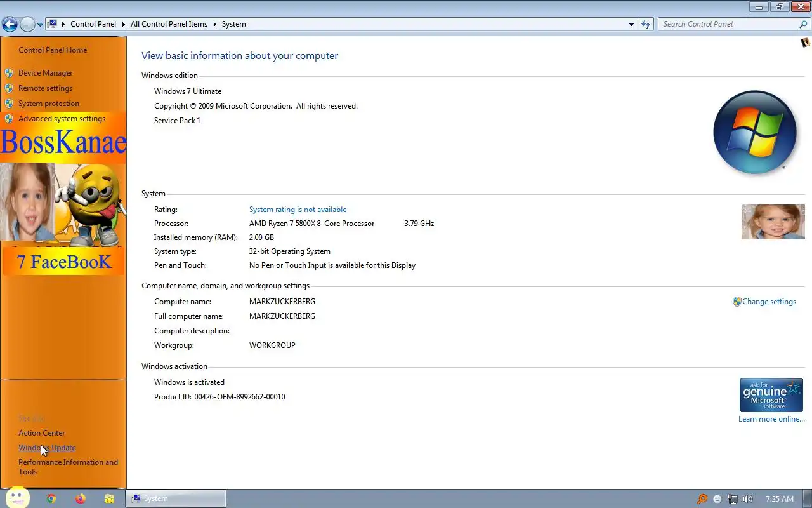
Task: Click the 7 FaceBooK banner in sidebar
Action: (x=63, y=262)
